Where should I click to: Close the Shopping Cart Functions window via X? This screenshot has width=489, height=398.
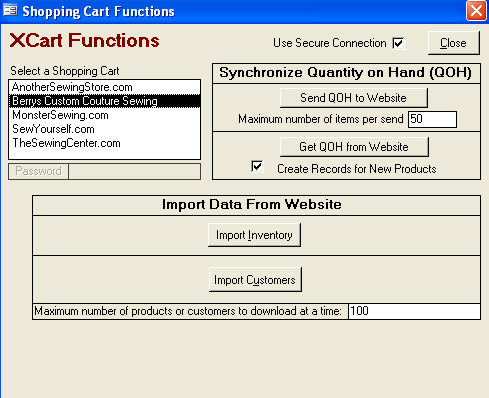click(x=476, y=11)
